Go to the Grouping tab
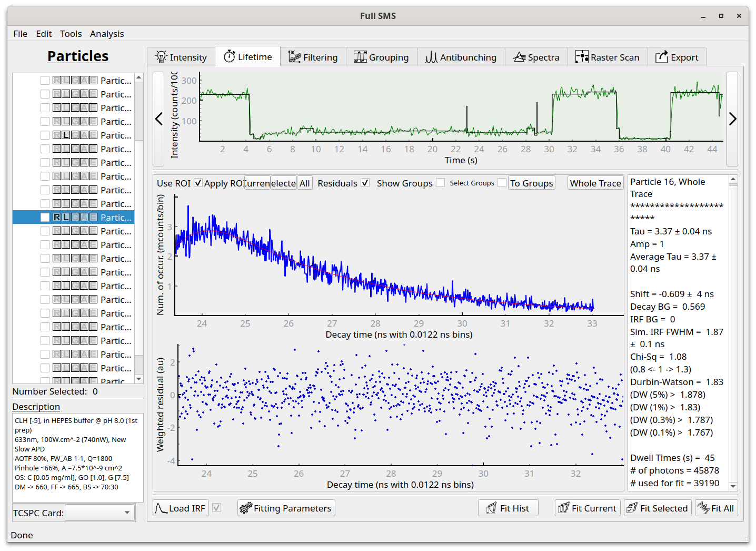The image size is (756, 551). pyautogui.click(x=381, y=57)
